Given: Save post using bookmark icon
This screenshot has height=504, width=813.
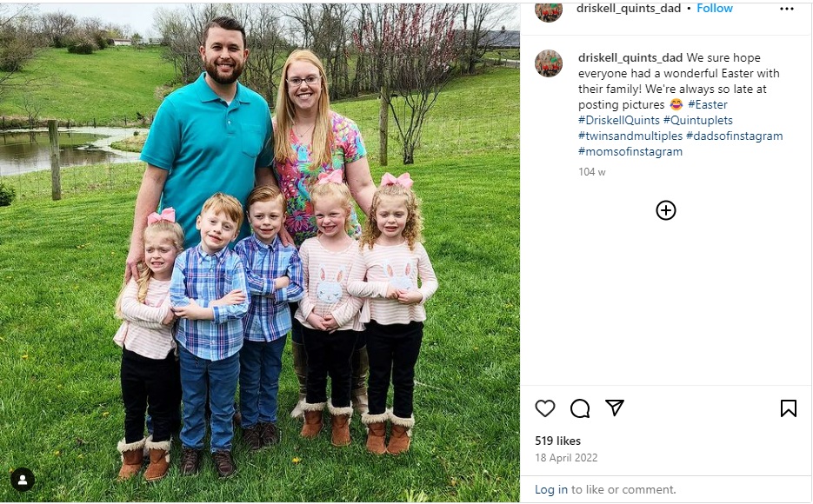Looking at the screenshot, I should 788,408.
